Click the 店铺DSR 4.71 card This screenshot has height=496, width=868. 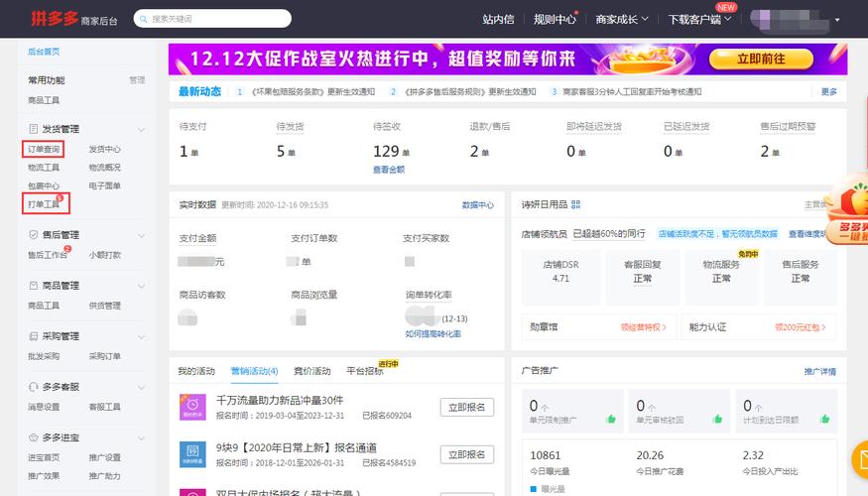coord(560,277)
